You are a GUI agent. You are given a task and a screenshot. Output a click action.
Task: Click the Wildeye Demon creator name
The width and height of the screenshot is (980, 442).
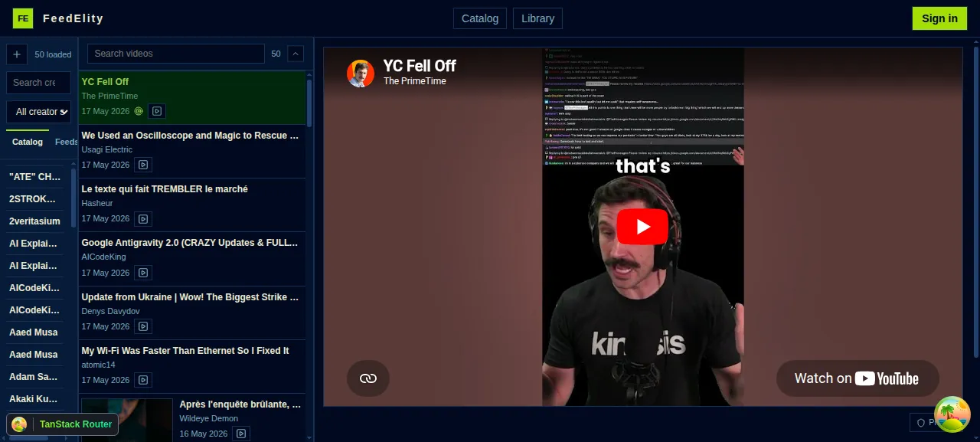[209, 418]
